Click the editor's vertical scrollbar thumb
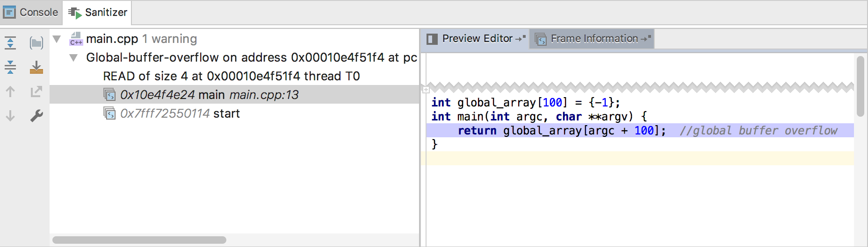Viewport: 868px width, 247px height. [861, 86]
